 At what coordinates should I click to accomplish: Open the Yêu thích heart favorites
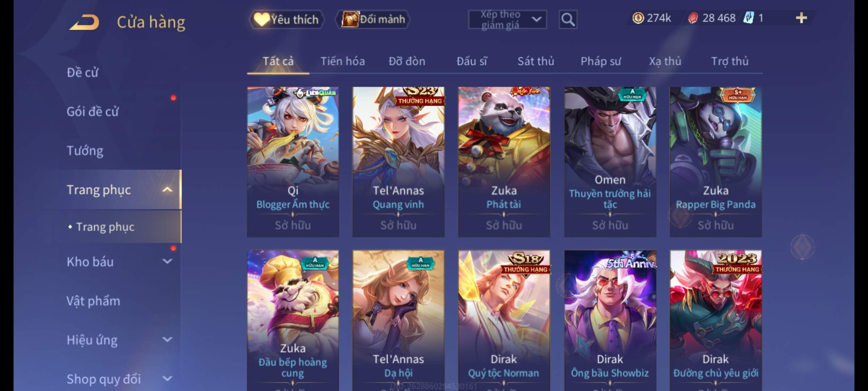click(x=286, y=20)
